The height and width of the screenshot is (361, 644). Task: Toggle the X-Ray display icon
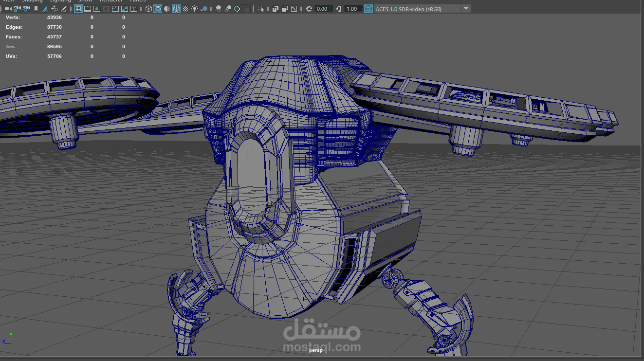pyautogui.click(x=276, y=9)
